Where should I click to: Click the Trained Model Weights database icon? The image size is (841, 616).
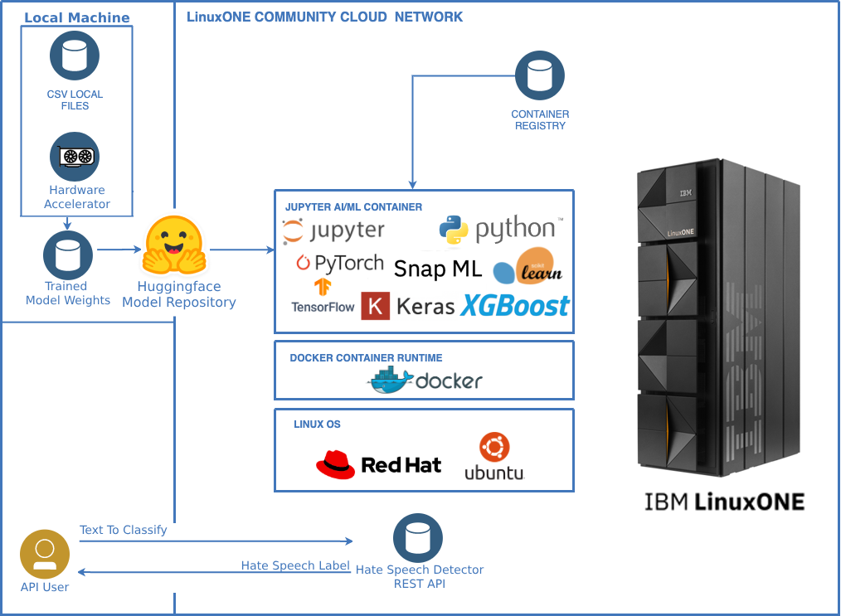click(x=67, y=255)
